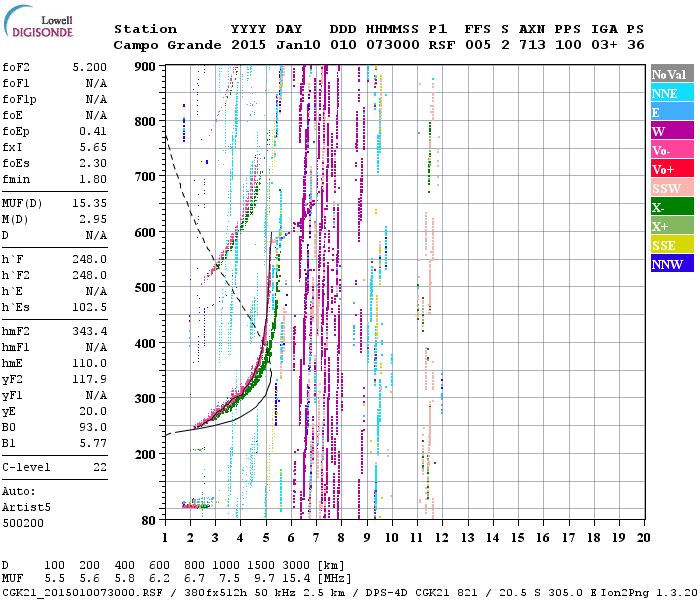Select the X- dark green legend swatch

672,207
